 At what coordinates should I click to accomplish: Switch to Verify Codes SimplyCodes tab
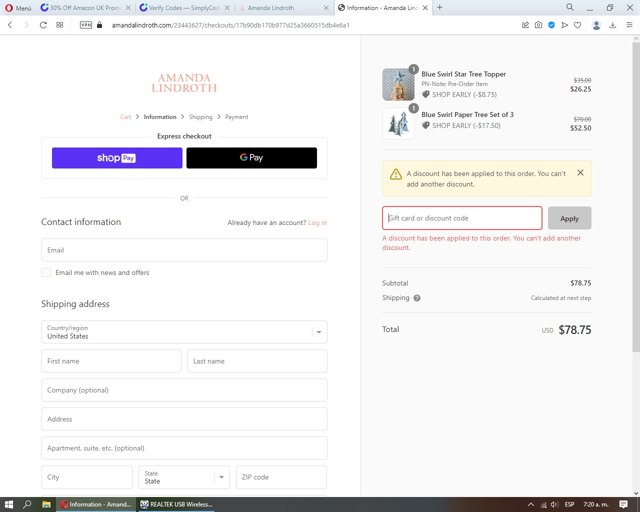point(184,8)
